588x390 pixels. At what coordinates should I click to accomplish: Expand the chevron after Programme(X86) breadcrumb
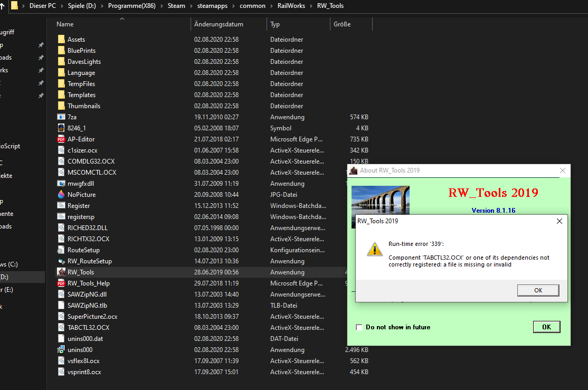pos(162,6)
